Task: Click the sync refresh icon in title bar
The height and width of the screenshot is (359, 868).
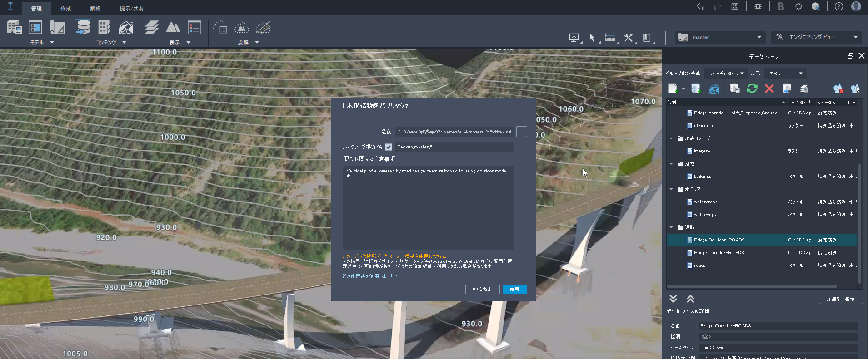Action: pyautogui.click(x=798, y=6)
